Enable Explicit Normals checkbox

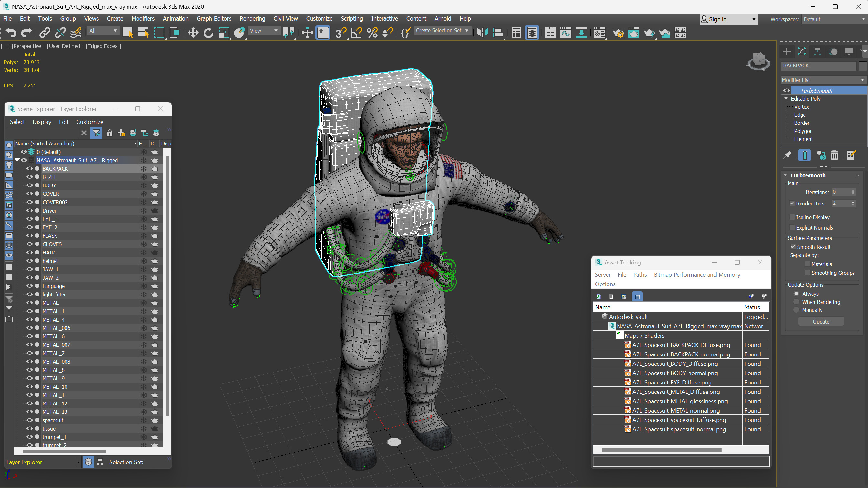pos(792,228)
